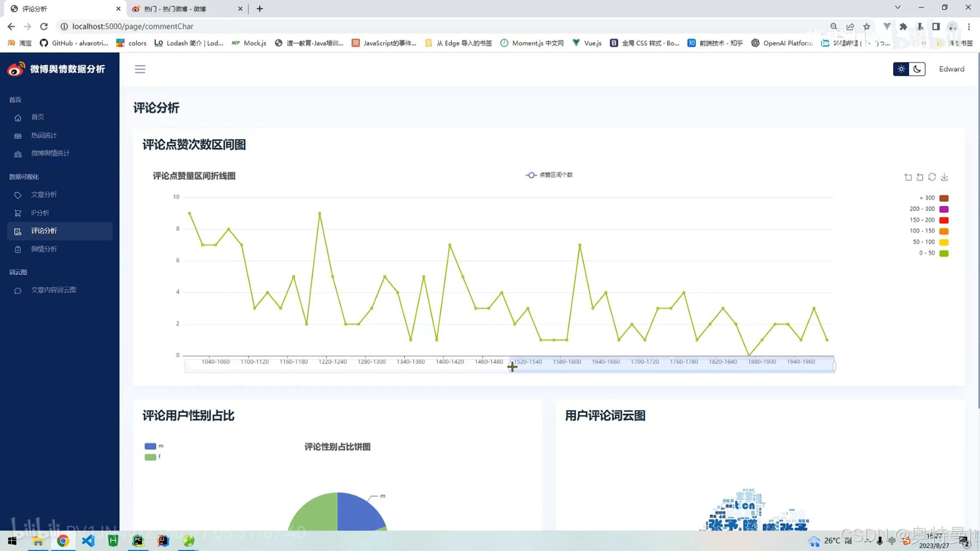The image size is (980, 551).
Task: Open VS Code from taskbar
Action: coord(88,541)
